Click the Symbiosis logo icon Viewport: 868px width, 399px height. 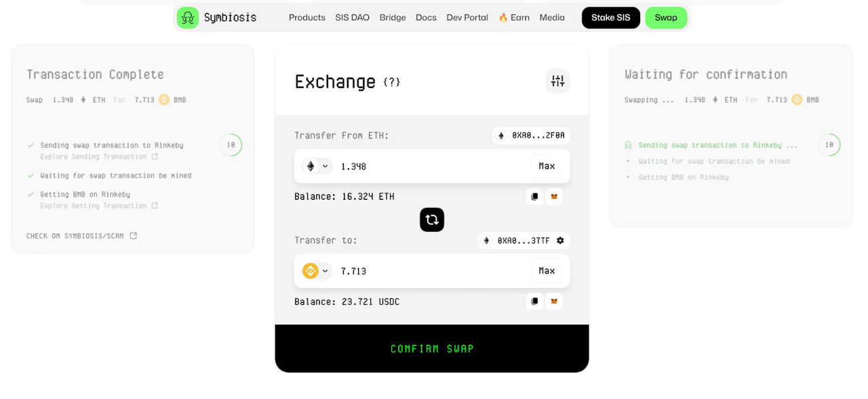click(x=188, y=18)
